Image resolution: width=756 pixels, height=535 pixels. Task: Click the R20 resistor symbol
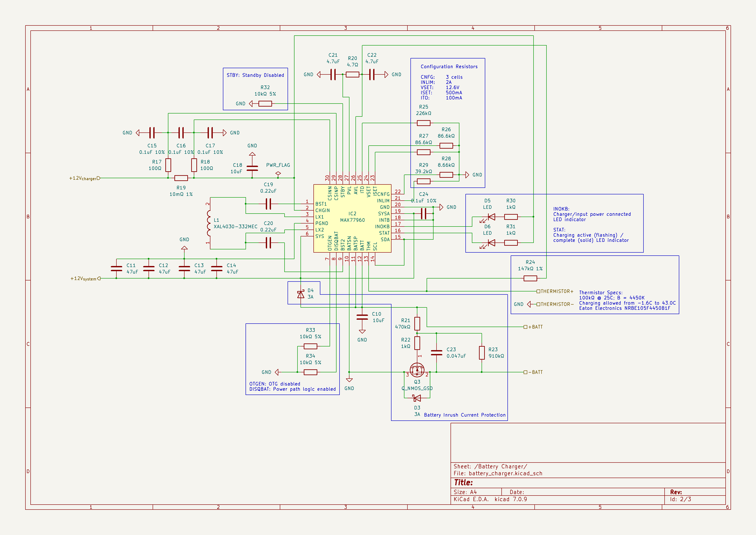(352, 74)
